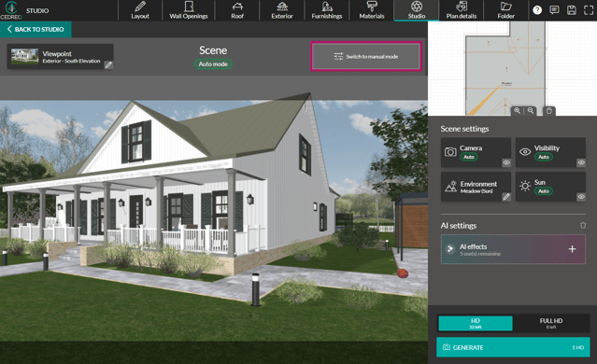Open the Layout tab
Screen dimensions: 597x364
coord(140,10)
